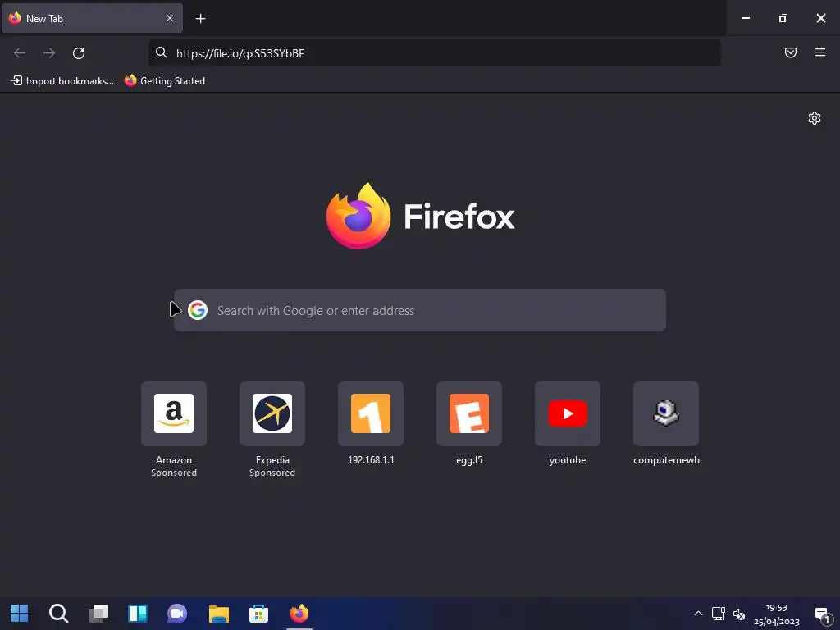Click Firefox icon on taskbar
This screenshot has width=840, height=630.
point(299,614)
